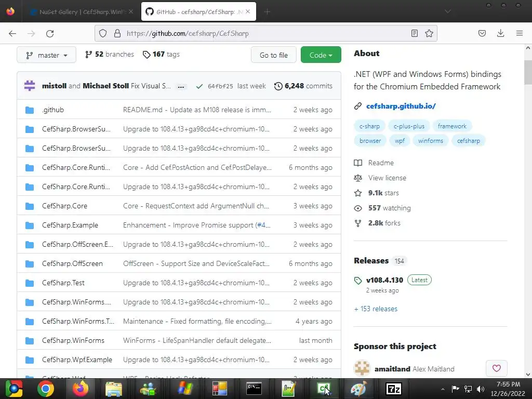Select the browser topic tag
Viewport: 532px width, 399px height.
[370, 141]
